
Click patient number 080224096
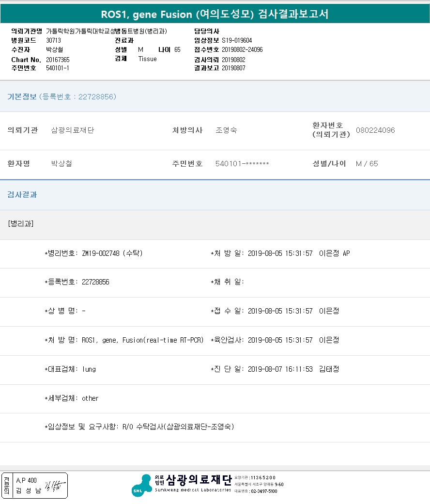[375, 130]
